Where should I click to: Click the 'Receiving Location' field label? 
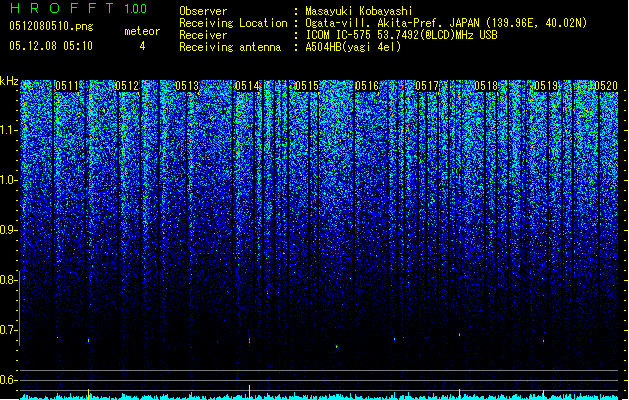[233, 23]
